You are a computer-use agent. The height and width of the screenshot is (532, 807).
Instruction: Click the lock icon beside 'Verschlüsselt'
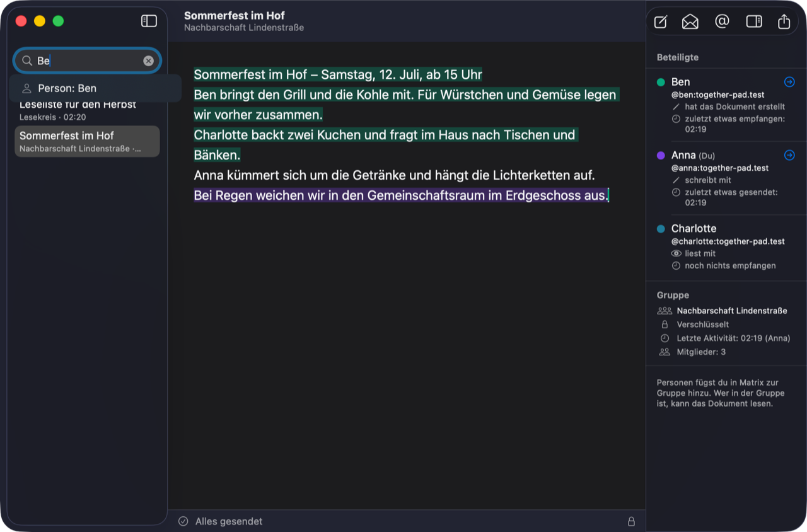click(x=665, y=325)
